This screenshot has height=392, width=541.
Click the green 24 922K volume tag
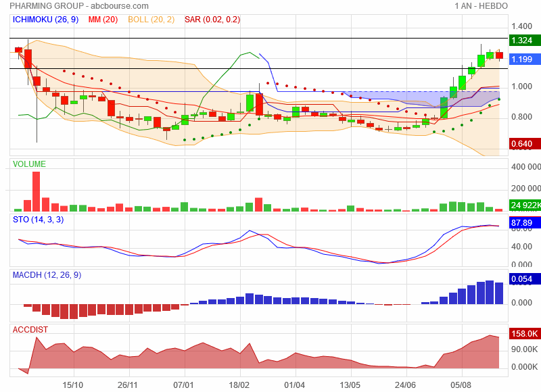525,205
